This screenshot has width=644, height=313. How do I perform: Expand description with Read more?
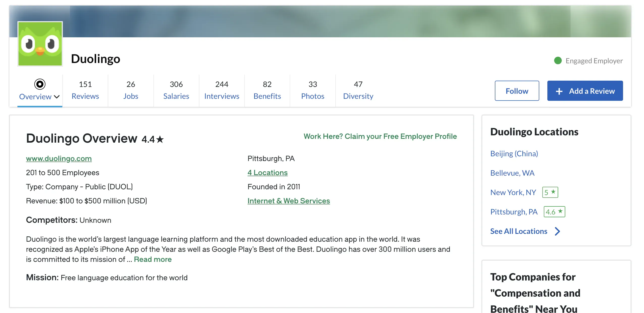pos(153,259)
